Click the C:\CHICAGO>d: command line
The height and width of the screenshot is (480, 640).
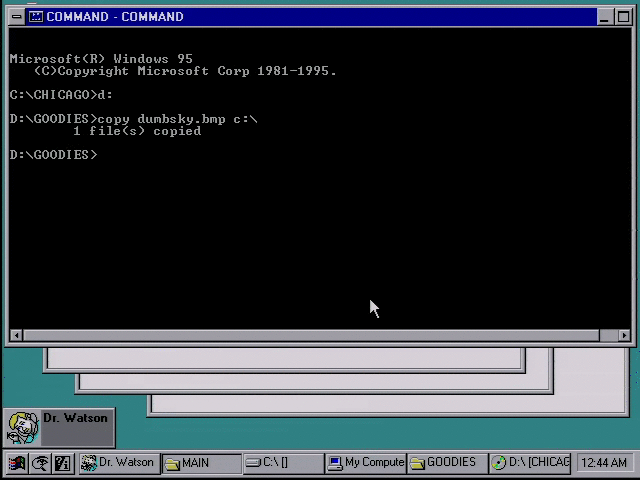(61, 95)
